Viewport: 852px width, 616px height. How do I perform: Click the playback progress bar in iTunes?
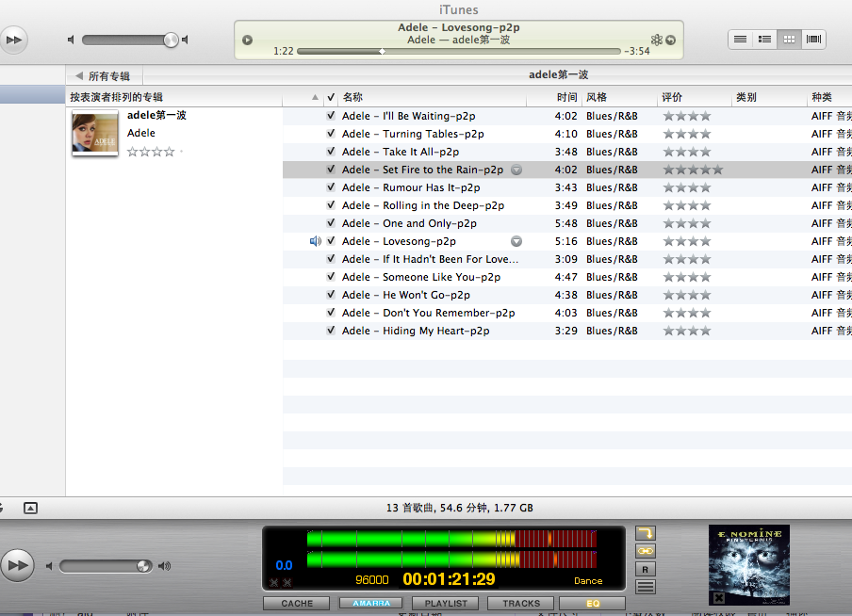click(459, 52)
